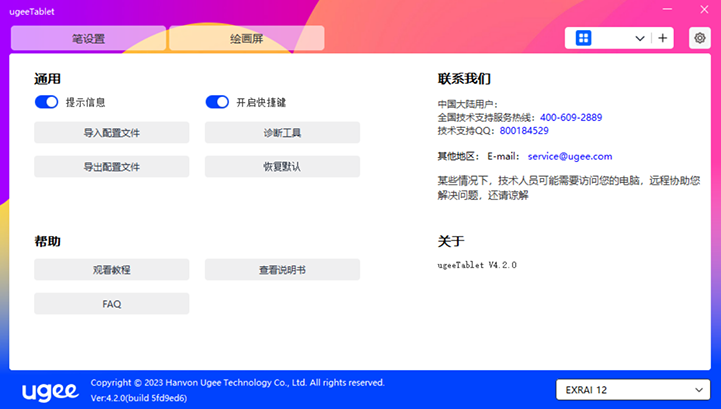Screen dimensions: 721x409
Task: Click the service@ugee.com email link
Action: (570, 156)
